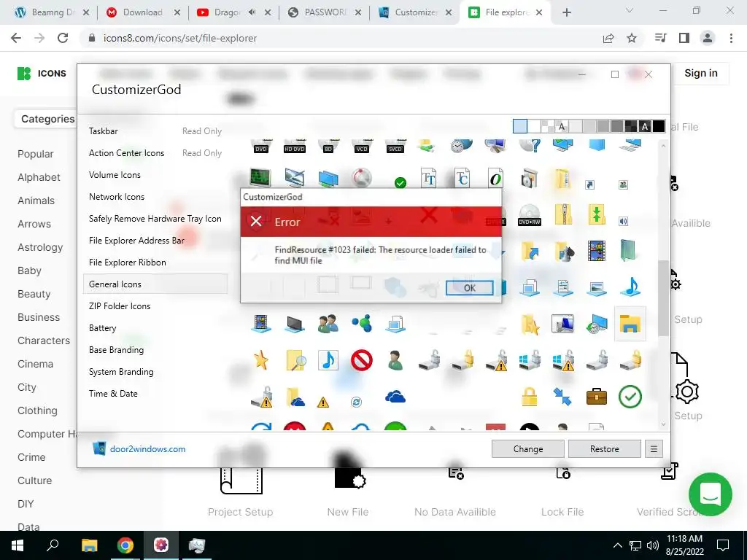The height and width of the screenshot is (560, 747).
Task: Choose the film strip video icon
Action: tap(597, 251)
